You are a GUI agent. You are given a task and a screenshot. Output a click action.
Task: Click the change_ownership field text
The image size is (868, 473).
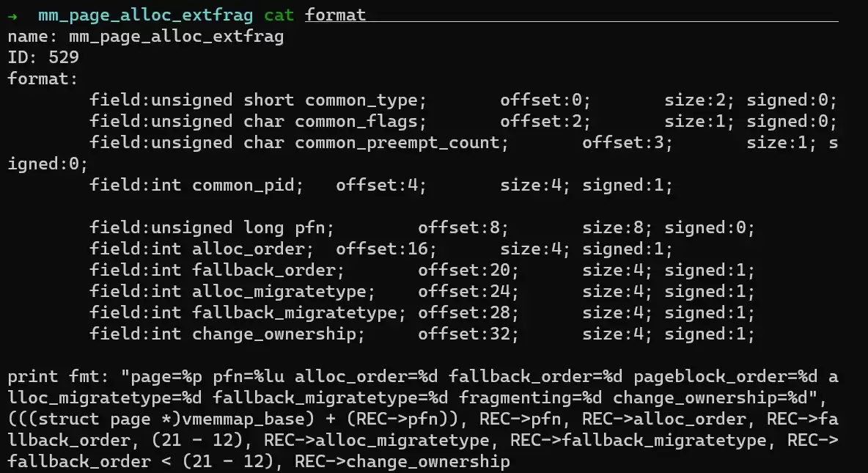click(x=227, y=334)
